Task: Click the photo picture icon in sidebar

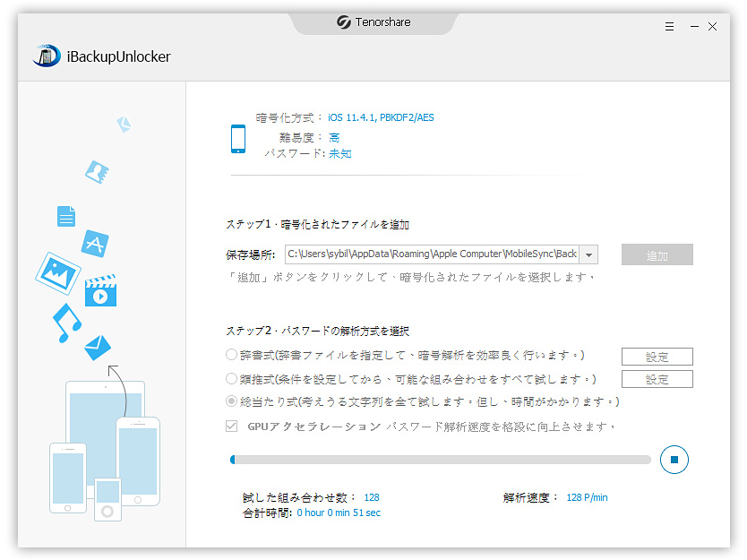Action: 57,273
